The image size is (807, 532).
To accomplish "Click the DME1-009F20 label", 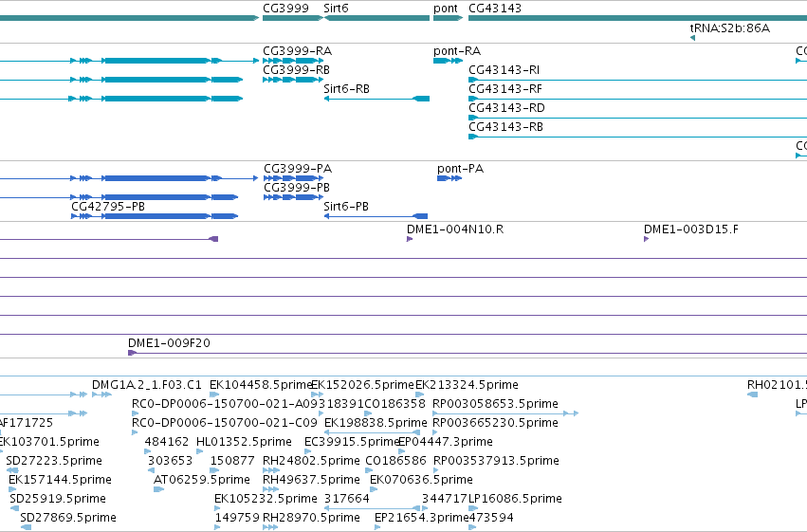I will (x=169, y=343).
